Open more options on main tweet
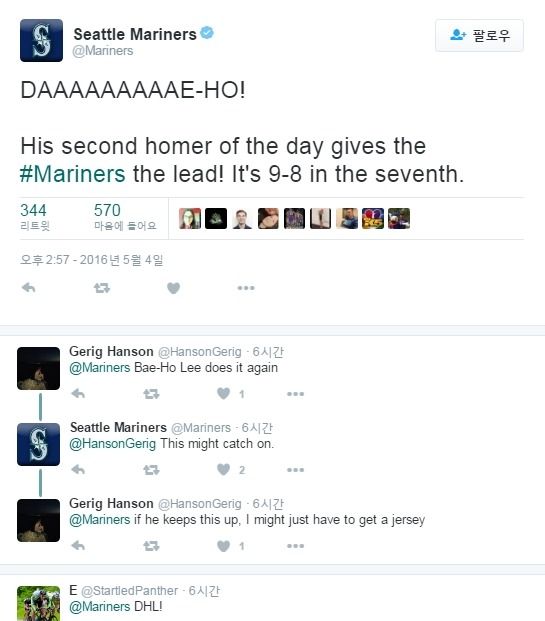This screenshot has width=545, height=621. [x=246, y=288]
